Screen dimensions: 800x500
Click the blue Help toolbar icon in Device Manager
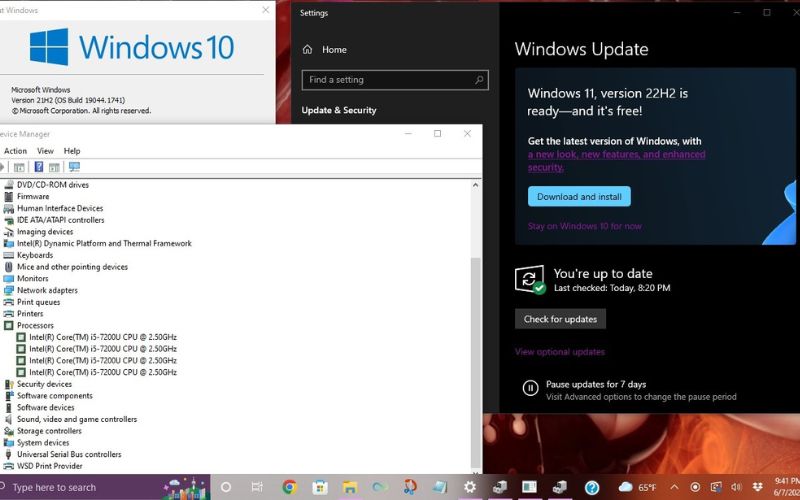coord(38,167)
